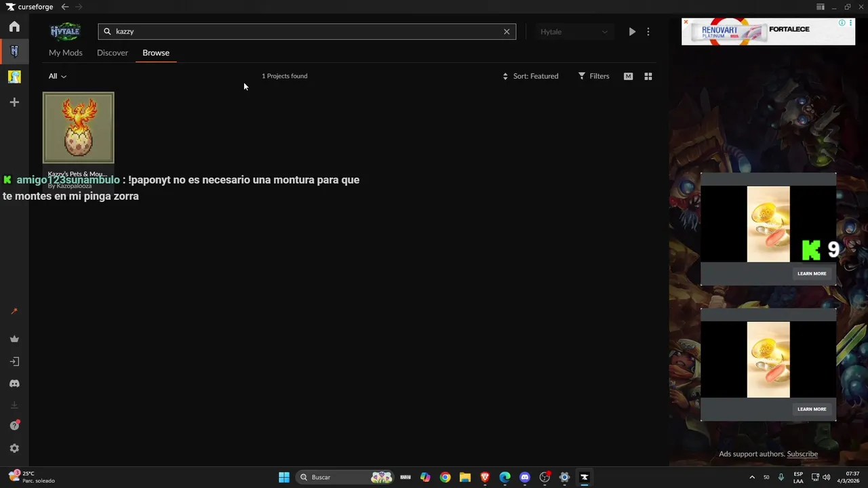The image size is (868, 488).
Task: Clear the kazzy search text
Action: pyautogui.click(x=507, y=31)
